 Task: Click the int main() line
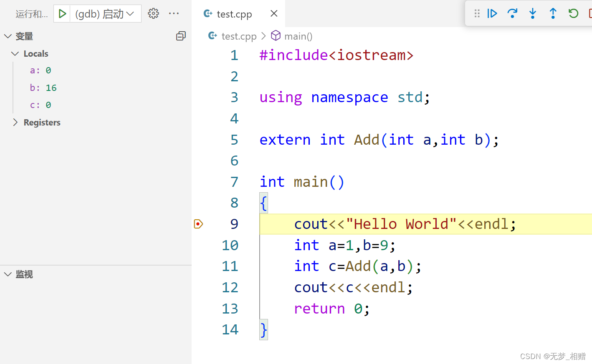(302, 182)
